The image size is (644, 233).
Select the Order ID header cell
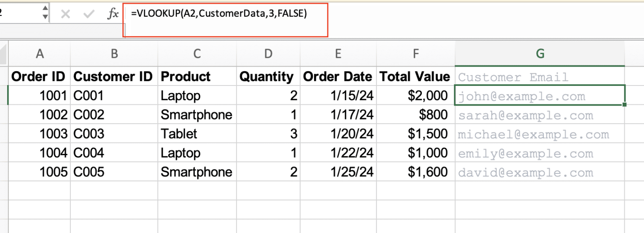[x=39, y=76]
